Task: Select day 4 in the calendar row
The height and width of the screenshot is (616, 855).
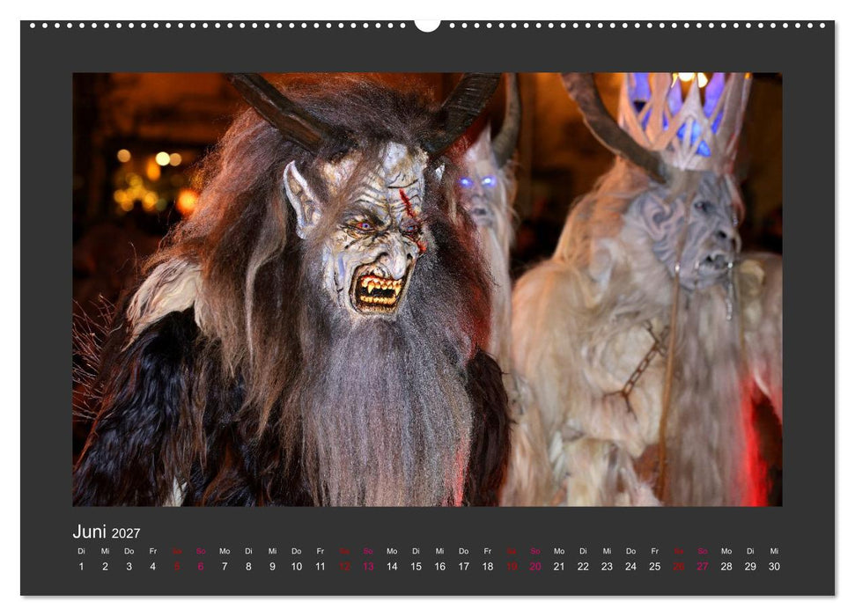Action: pyautogui.click(x=152, y=567)
